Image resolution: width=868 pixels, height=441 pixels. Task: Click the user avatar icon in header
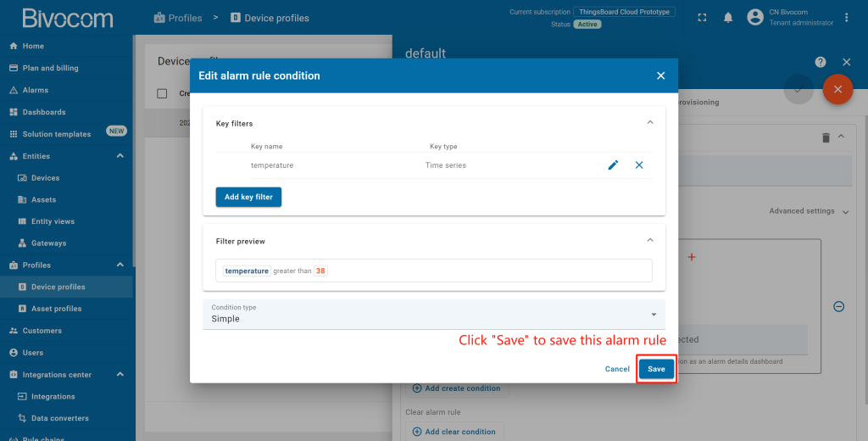pyautogui.click(x=755, y=17)
